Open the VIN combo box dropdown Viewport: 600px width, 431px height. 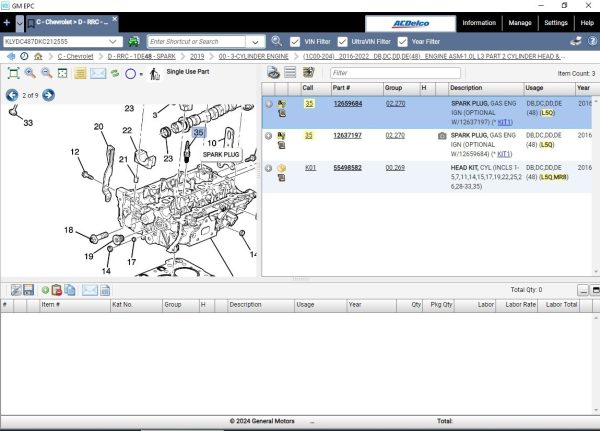112,41
